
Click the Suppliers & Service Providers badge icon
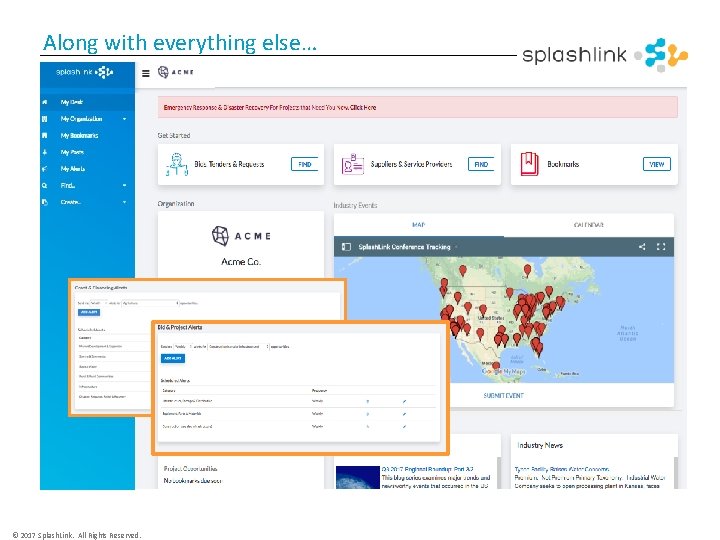353,164
